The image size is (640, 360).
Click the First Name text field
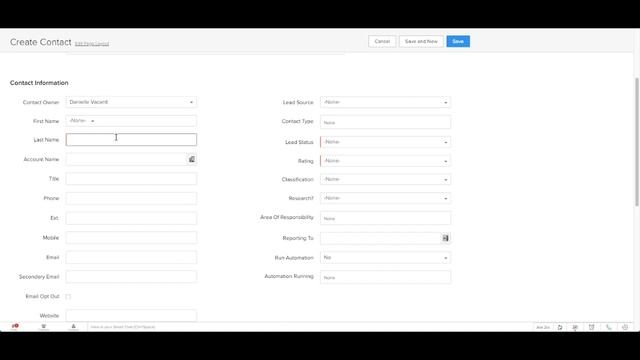point(147,121)
